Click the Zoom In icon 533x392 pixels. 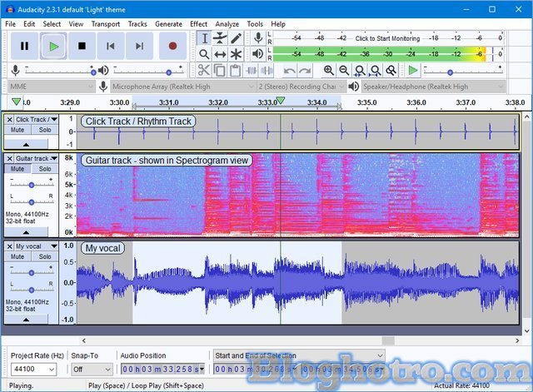point(328,70)
